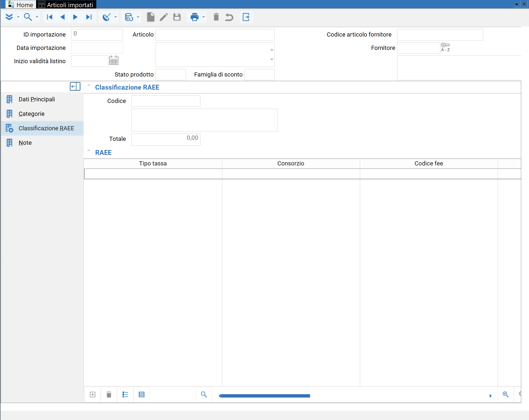Click scroll down arrow in Articolo description box
The height and width of the screenshot is (420, 529).
[x=272, y=59]
